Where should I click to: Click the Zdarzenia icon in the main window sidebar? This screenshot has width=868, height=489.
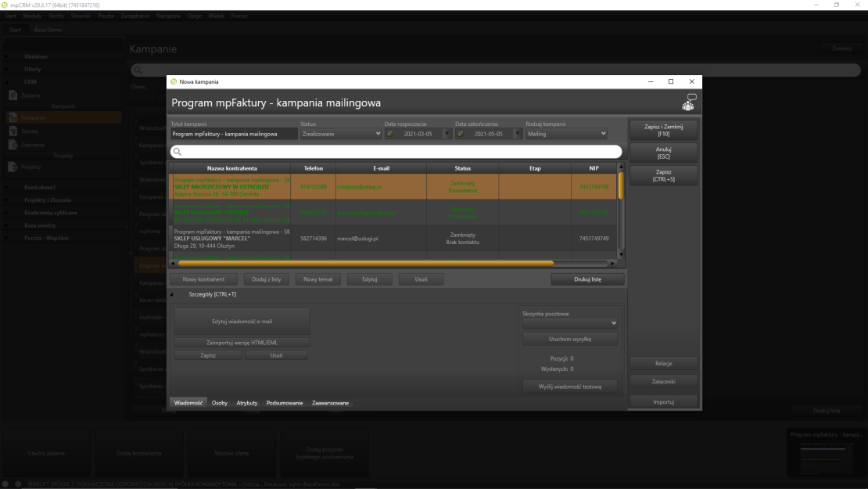coord(13,145)
